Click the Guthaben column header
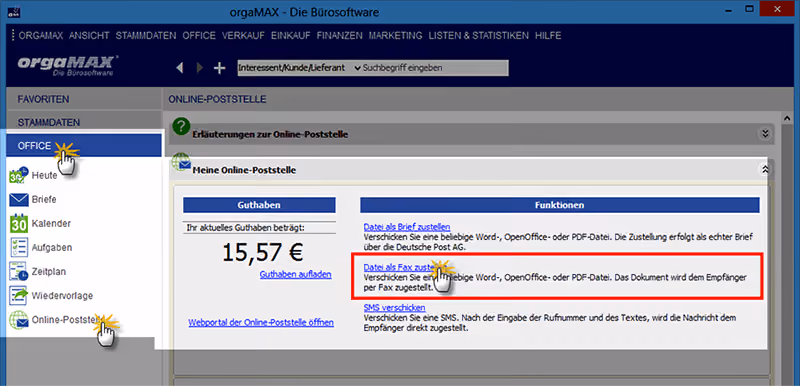 pos(259,205)
